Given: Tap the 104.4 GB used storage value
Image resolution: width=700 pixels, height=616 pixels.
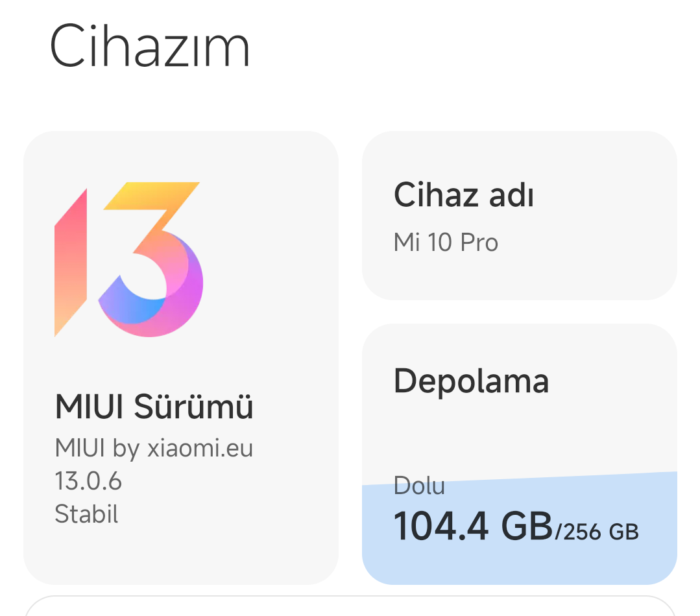Looking at the screenshot, I should pyautogui.click(x=473, y=527).
